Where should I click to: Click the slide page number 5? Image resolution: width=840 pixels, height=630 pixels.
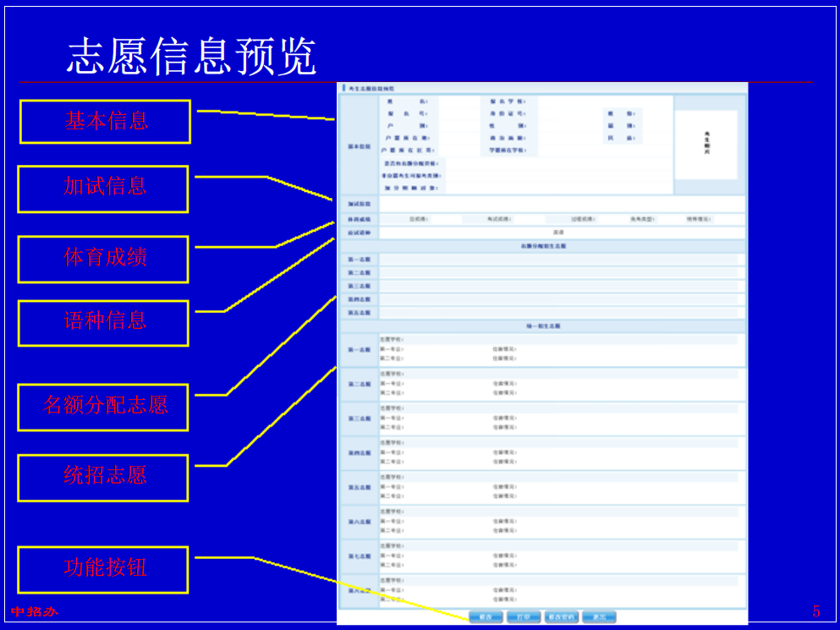815,611
